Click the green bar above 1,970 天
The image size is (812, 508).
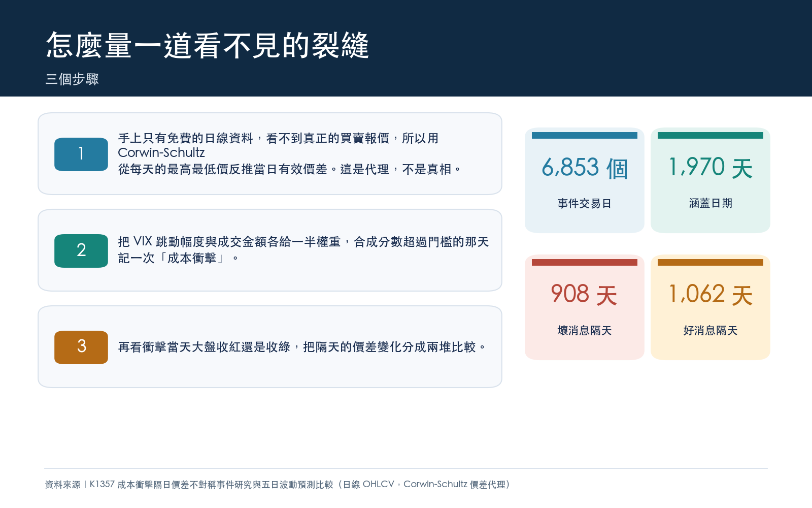[x=710, y=136]
